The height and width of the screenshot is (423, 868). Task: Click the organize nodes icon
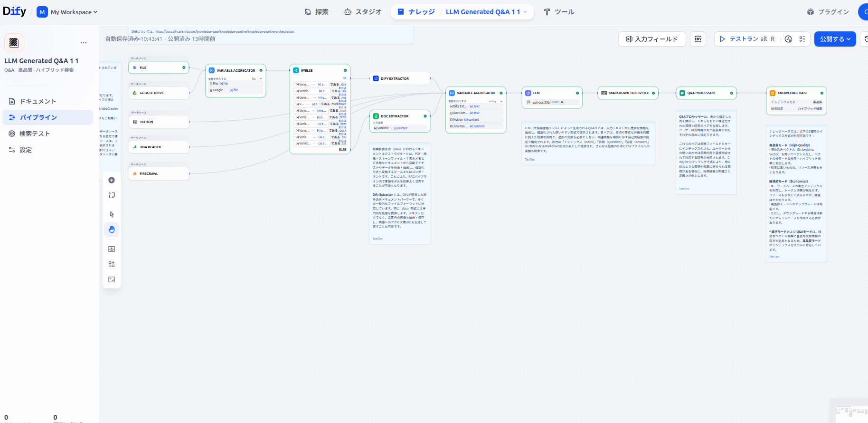[x=112, y=264]
